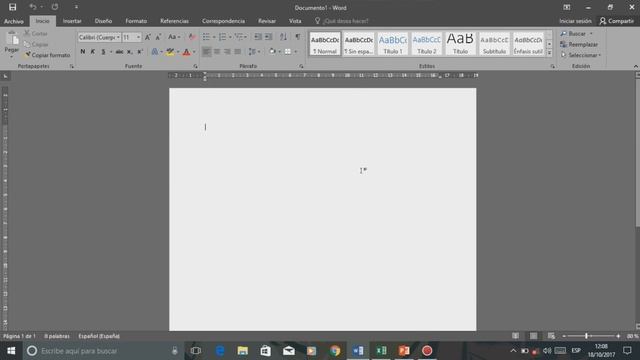640x360 pixels.
Task: Open the Párrafo dialog launcher
Action: (301, 66)
